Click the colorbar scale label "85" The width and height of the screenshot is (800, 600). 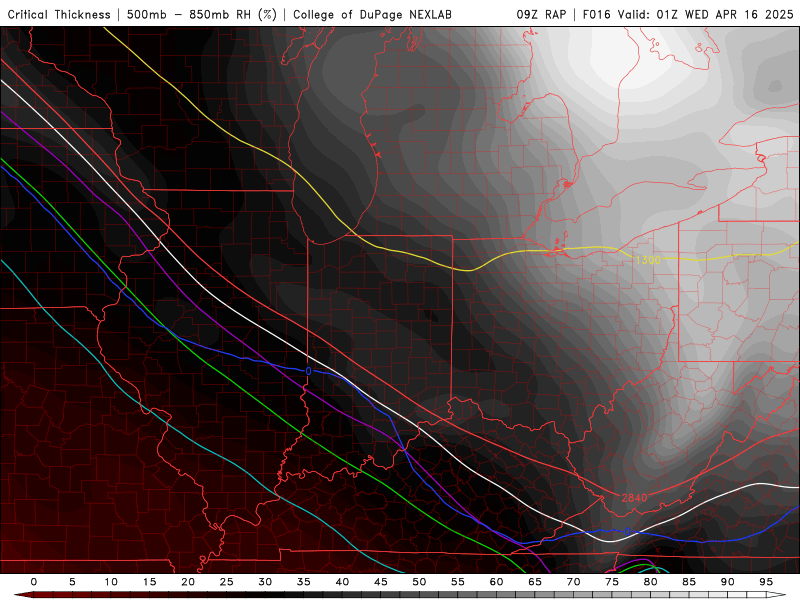point(689,582)
